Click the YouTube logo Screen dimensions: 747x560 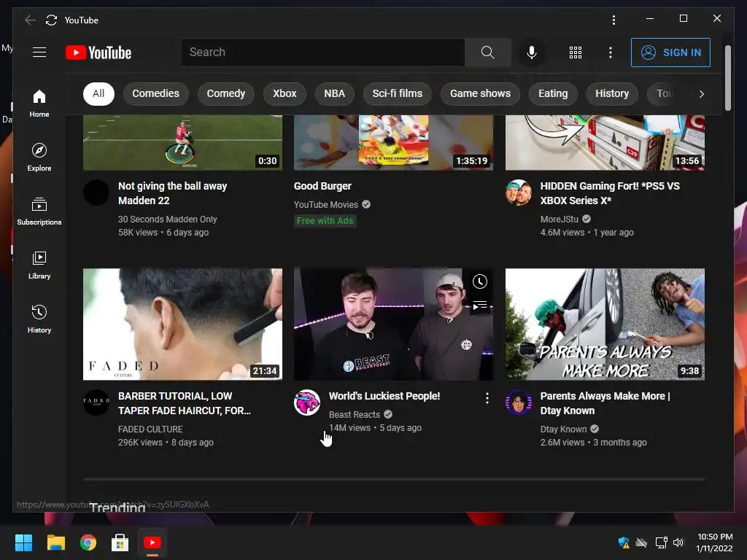point(98,52)
